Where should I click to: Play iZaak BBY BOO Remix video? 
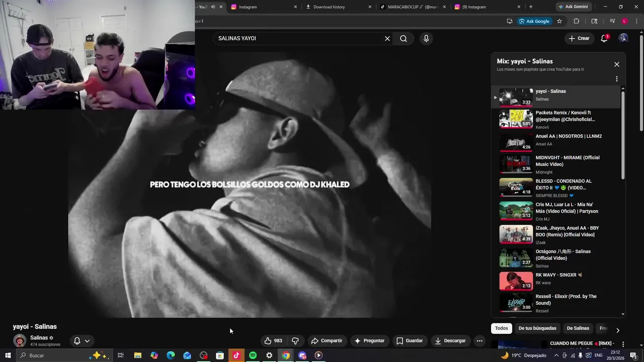(556, 235)
